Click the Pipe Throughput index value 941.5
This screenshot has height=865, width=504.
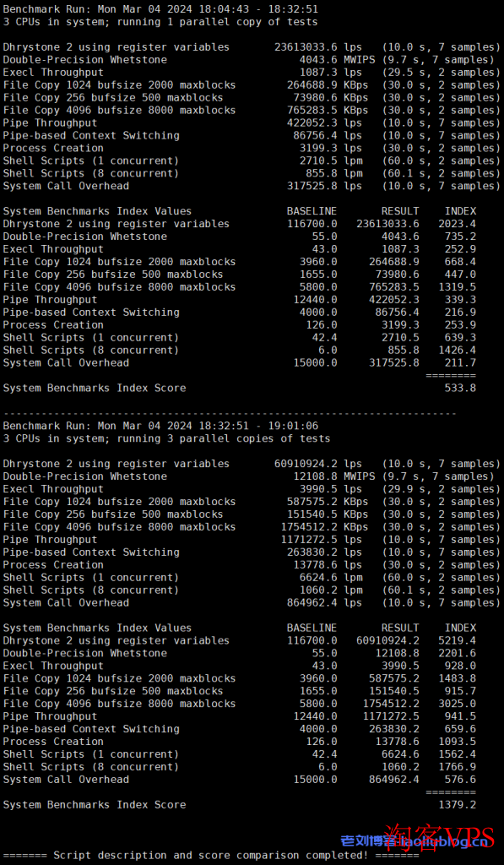click(x=460, y=716)
